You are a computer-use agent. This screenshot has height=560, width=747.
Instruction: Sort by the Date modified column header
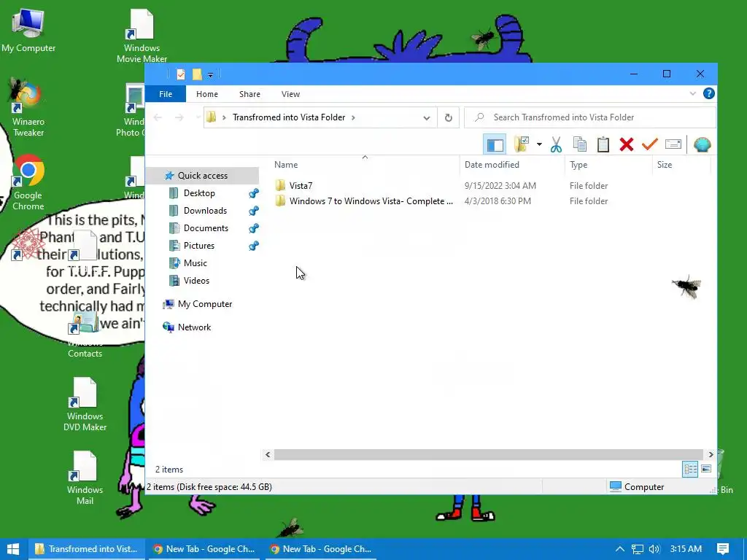pyautogui.click(x=492, y=164)
